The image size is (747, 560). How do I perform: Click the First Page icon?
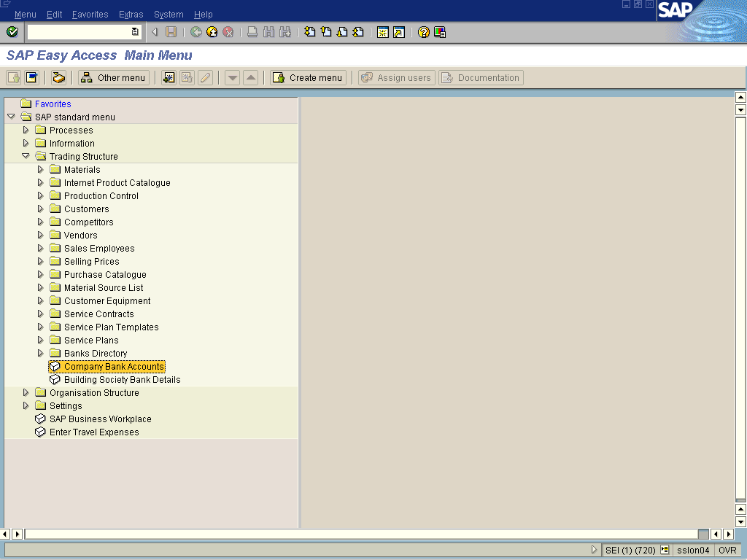coord(309,32)
